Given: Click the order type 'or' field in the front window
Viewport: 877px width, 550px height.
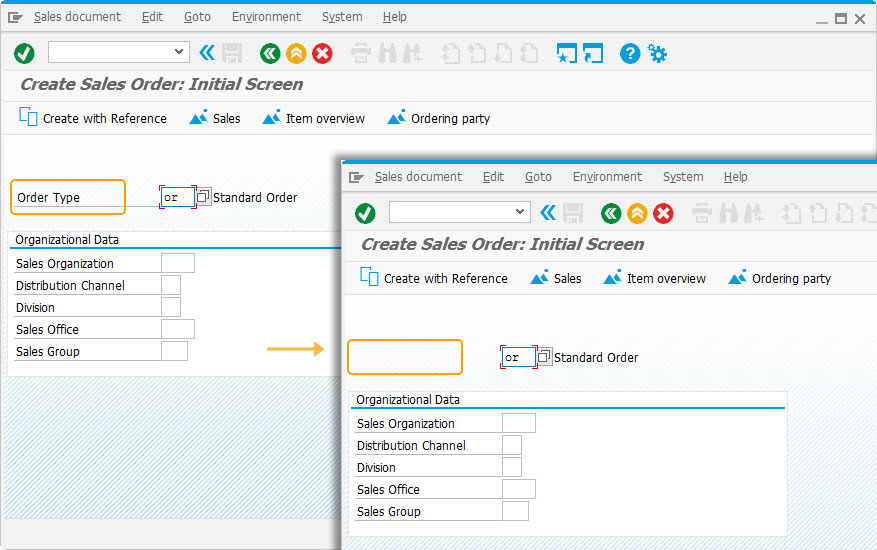Looking at the screenshot, I should [518, 357].
